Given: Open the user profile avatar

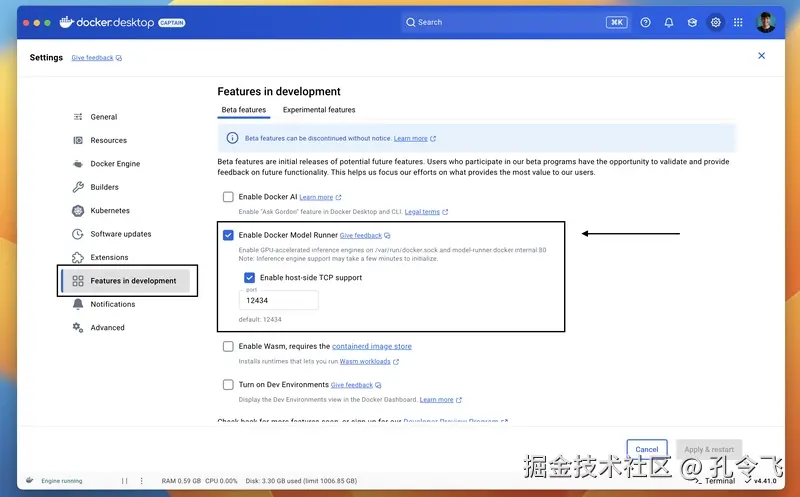Looking at the screenshot, I should coord(766,22).
